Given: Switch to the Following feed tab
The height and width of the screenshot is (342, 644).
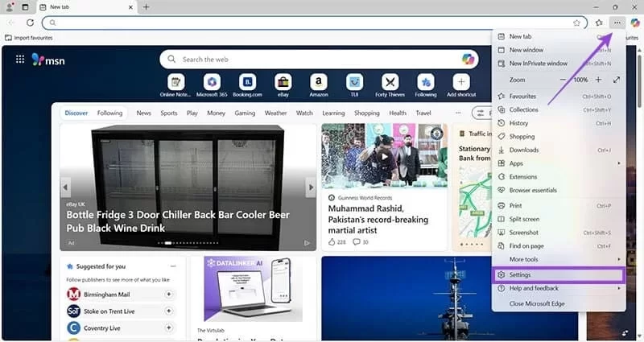Looking at the screenshot, I should [x=109, y=113].
